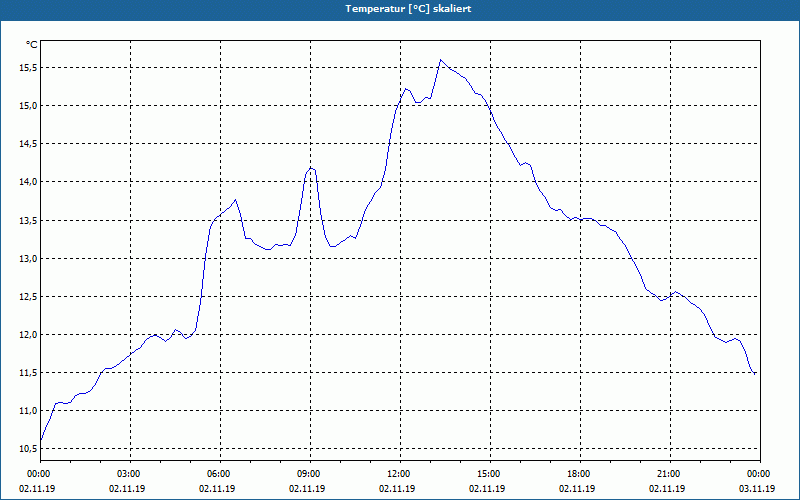Viewport: 800px width, 500px height.
Task: Select the 11,0 y-axis value
Action: (x=26, y=411)
